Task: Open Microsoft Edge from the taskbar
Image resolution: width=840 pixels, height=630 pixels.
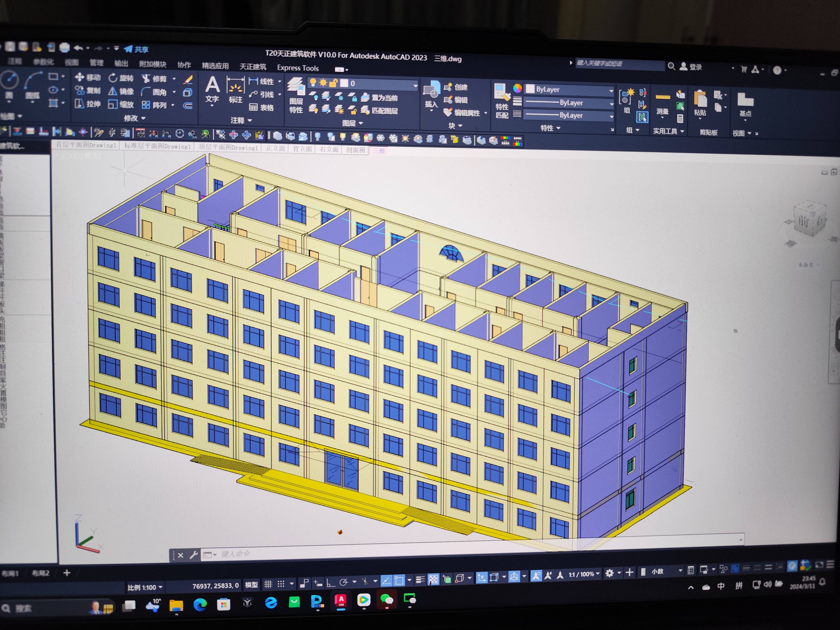Action: (x=200, y=604)
